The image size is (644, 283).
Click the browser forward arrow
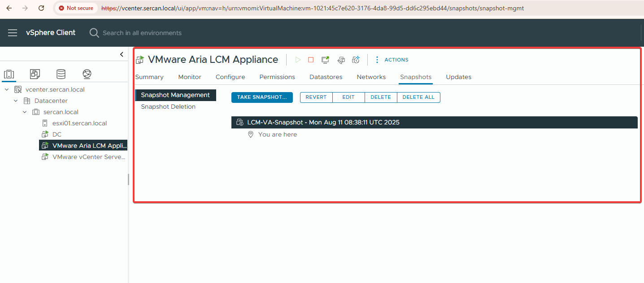(x=25, y=8)
